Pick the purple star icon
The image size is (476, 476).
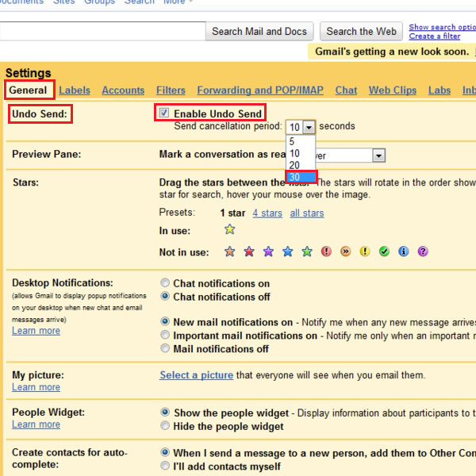point(268,251)
